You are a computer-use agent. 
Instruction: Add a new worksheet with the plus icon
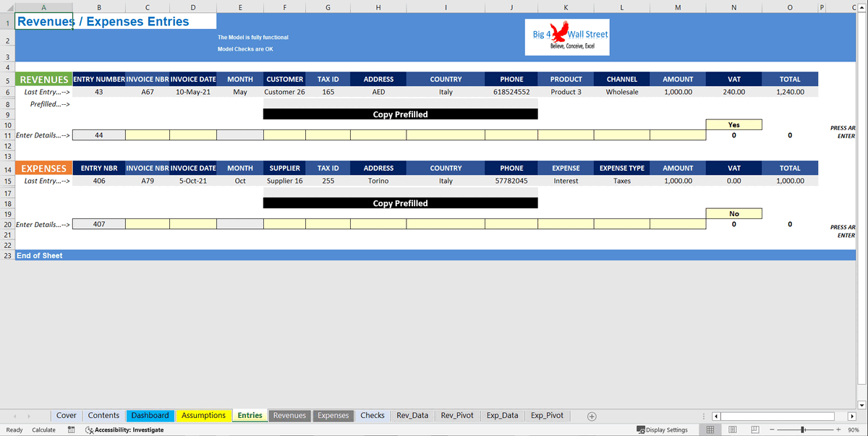pyautogui.click(x=592, y=416)
